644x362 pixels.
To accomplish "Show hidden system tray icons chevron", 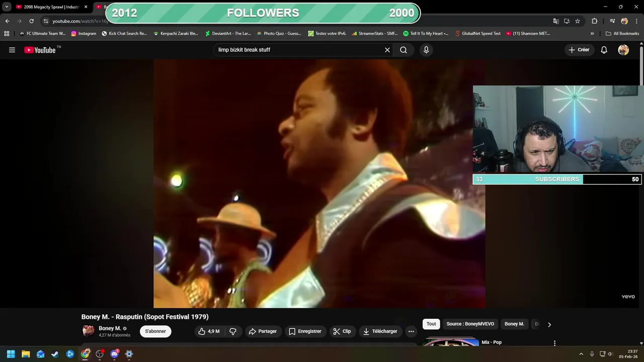I will click(581, 354).
